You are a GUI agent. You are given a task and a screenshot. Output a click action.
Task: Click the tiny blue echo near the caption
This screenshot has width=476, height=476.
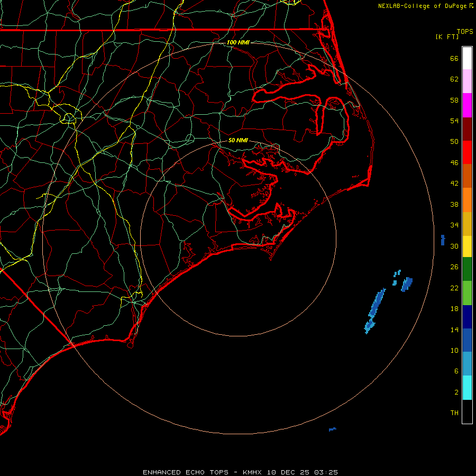tap(333, 429)
